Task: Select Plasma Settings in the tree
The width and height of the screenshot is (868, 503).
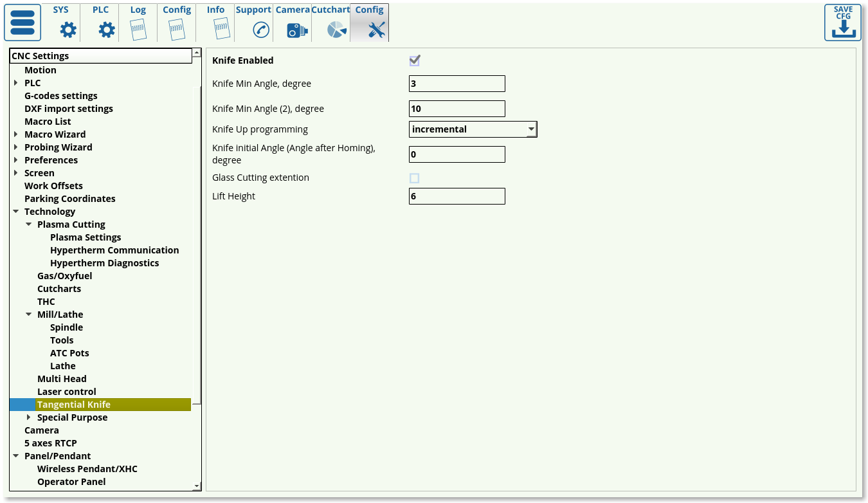Action: coord(86,237)
